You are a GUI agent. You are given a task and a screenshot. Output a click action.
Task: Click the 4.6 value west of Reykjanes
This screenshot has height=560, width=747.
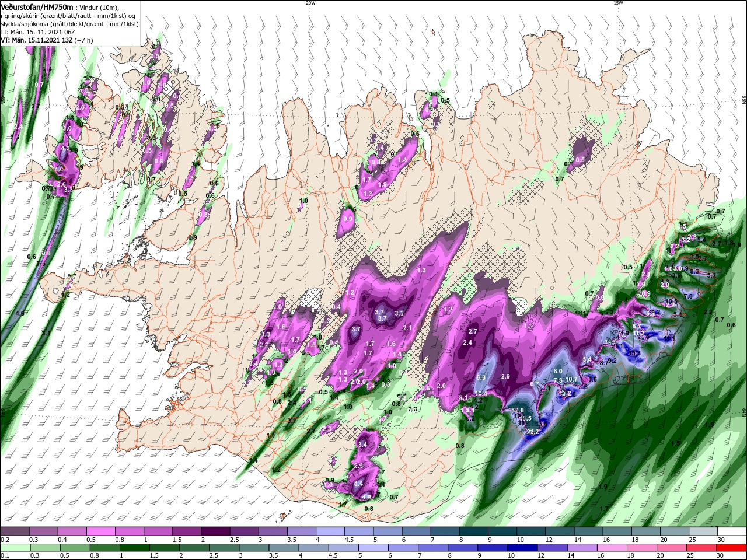(20, 314)
